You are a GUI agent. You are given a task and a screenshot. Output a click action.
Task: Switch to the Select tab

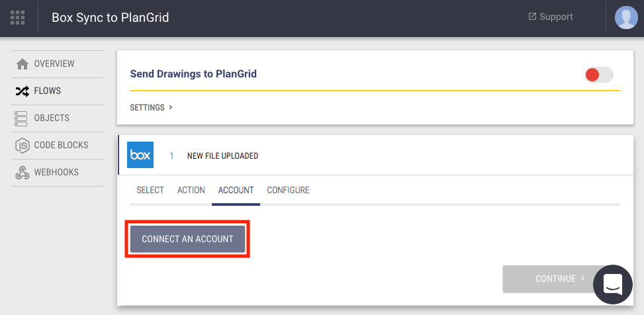pyautogui.click(x=150, y=191)
